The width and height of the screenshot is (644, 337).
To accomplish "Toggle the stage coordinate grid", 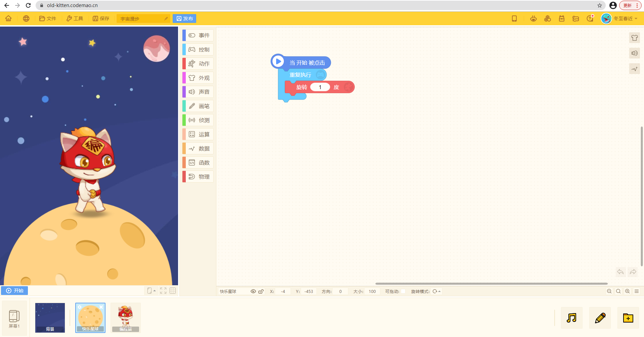I will [173, 291].
